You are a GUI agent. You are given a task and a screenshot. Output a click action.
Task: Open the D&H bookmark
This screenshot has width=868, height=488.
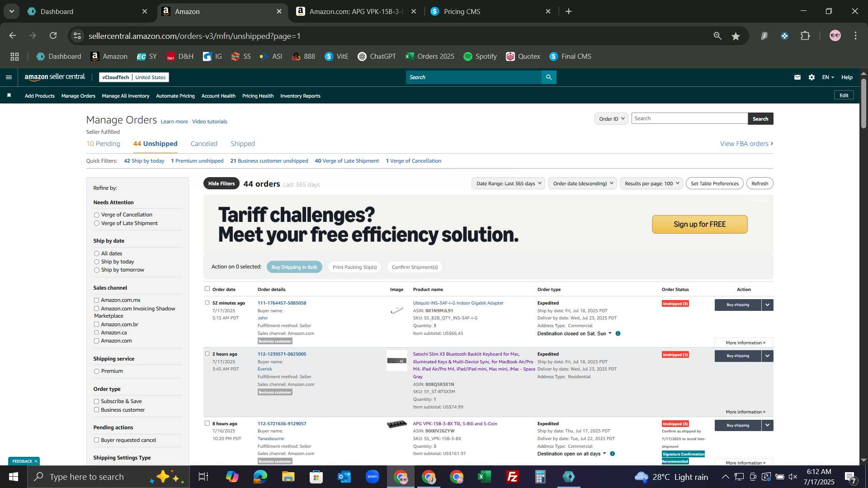tap(180, 56)
